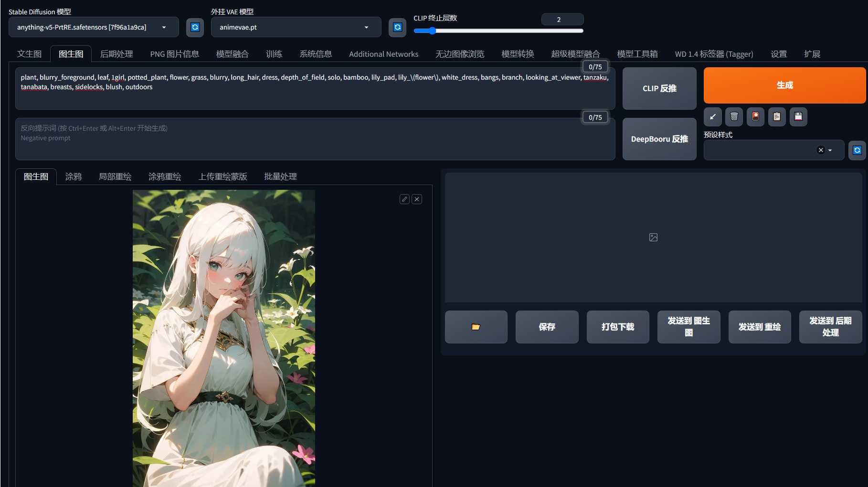
Task: Click the empty output gallery placeholder
Action: pos(653,238)
